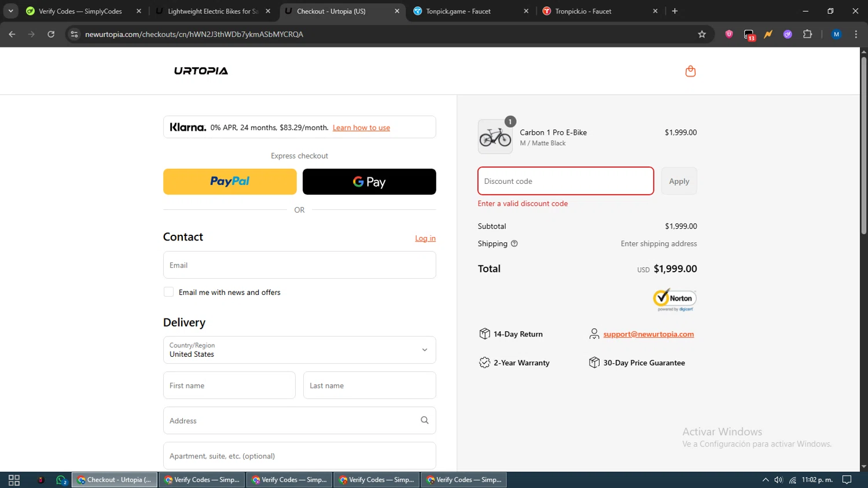Click the Norton secured badge
This screenshot has height=488, width=868.
click(x=675, y=300)
